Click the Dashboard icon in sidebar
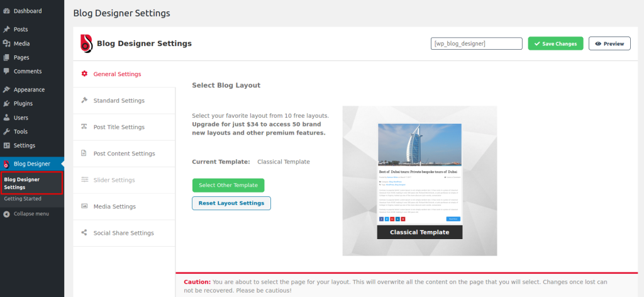The width and height of the screenshot is (644, 297). tap(6, 11)
